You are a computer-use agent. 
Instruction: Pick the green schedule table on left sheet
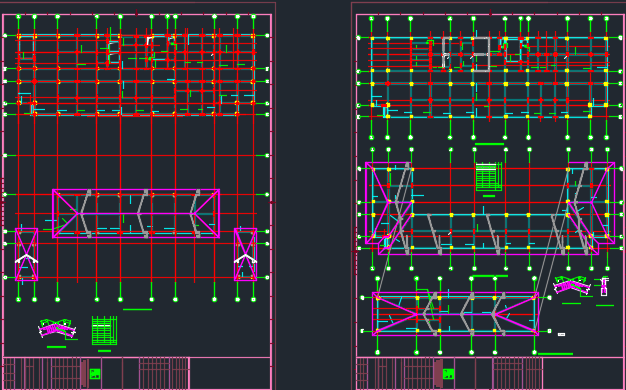(105, 331)
